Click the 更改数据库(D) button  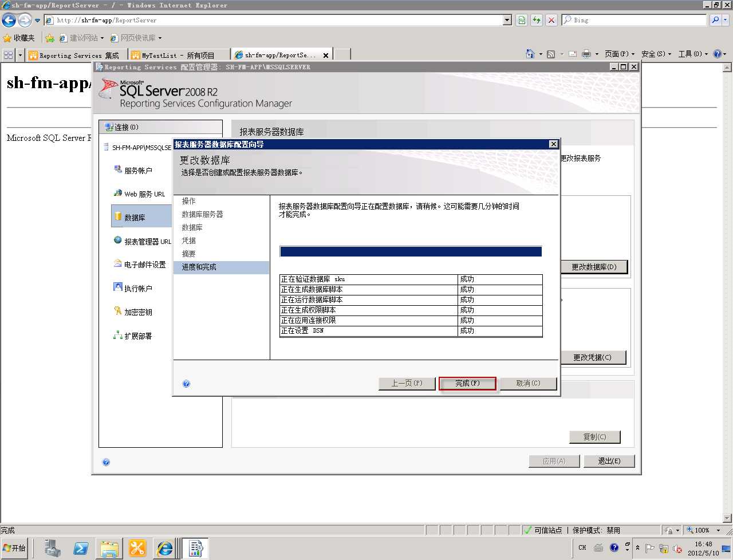pos(594,267)
